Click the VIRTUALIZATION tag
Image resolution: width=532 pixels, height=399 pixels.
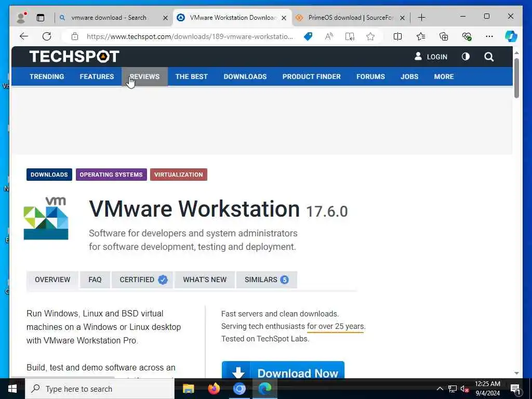click(x=179, y=175)
